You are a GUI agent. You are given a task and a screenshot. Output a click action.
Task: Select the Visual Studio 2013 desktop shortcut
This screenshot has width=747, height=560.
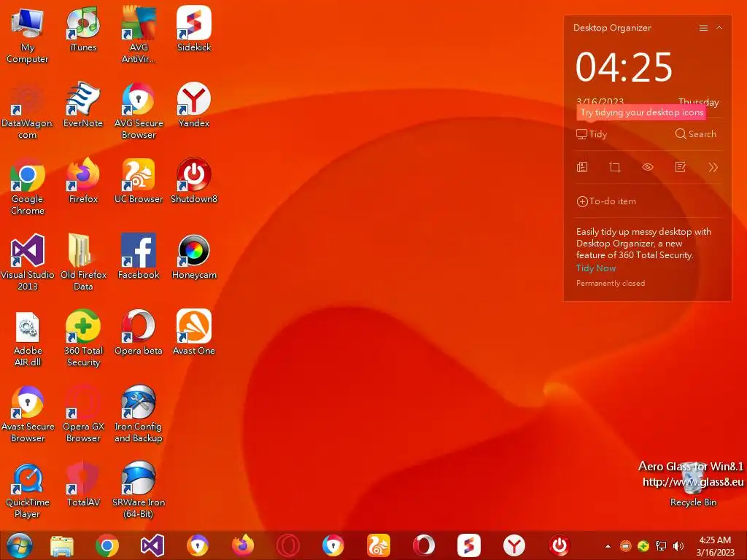[27, 262]
